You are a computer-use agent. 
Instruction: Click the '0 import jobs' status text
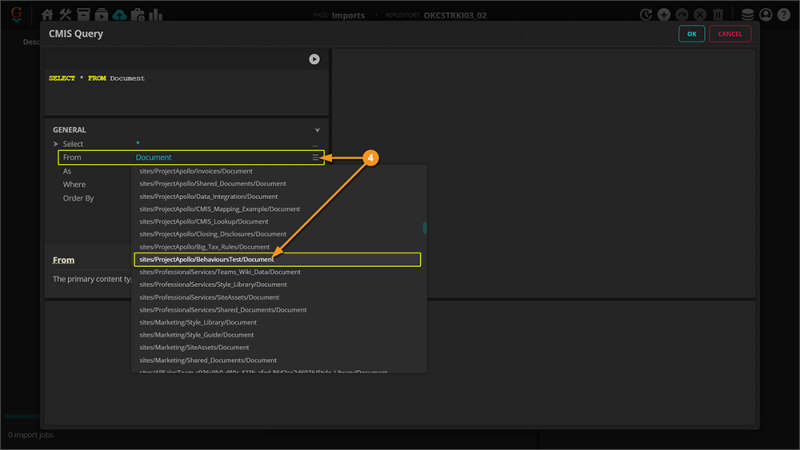(x=31, y=435)
